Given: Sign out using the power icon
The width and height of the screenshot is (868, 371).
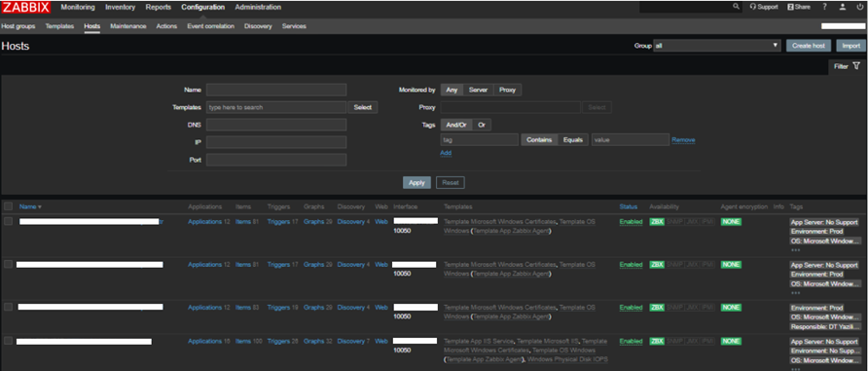Looking at the screenshot, I should pyautogui.click(x=859, y=7).
